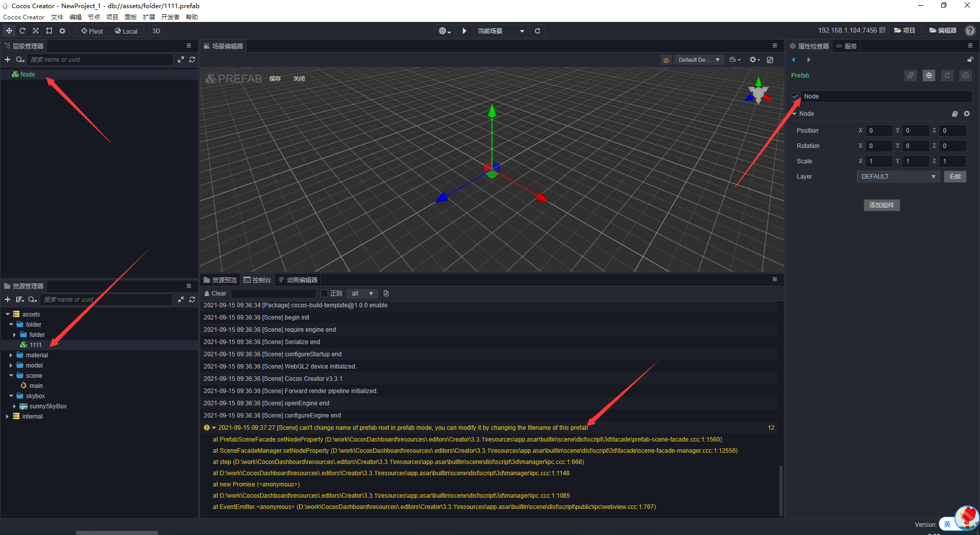Expand all nodes in hierarchy panel
The image size is (980, 535).
tap(181, 60)
